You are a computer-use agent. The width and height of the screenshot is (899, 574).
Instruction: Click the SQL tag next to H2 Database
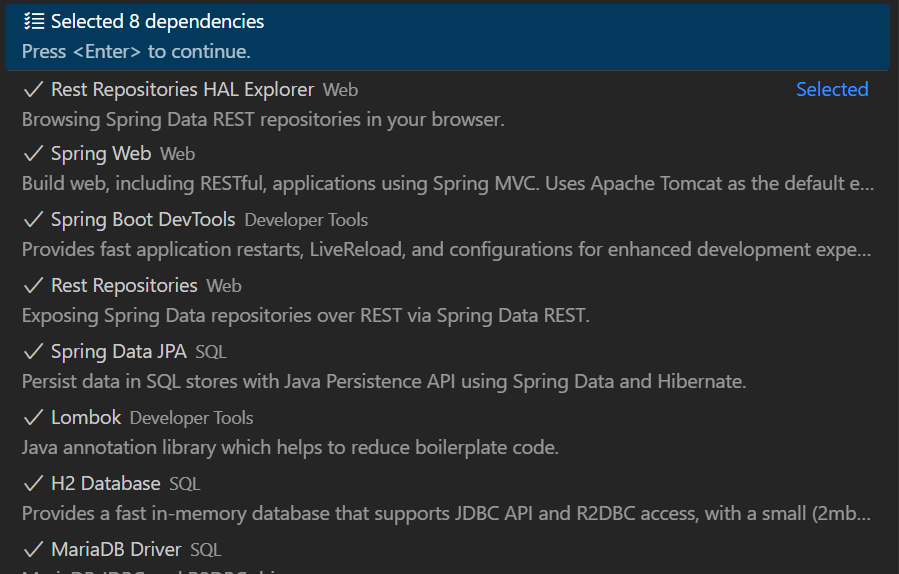click(x=185, y=484)
